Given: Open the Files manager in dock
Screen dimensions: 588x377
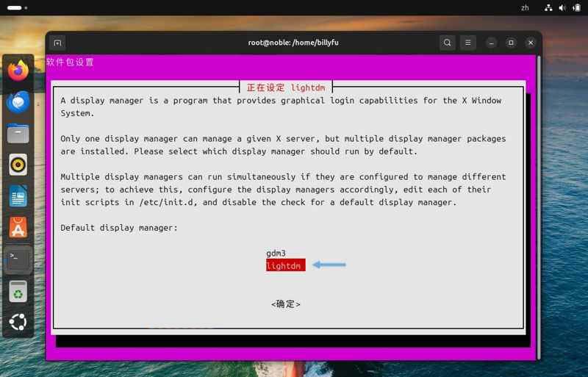Looking at the screenshot, I should 18,134.
